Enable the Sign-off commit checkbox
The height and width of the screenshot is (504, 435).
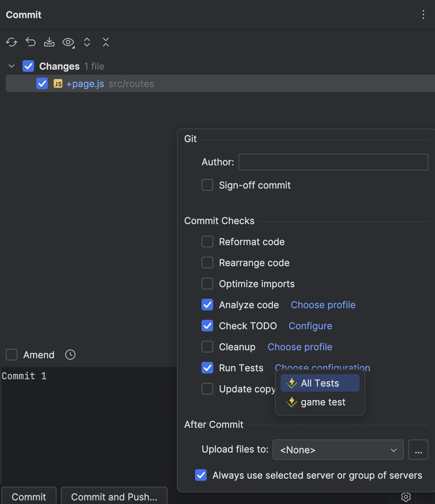207,185
